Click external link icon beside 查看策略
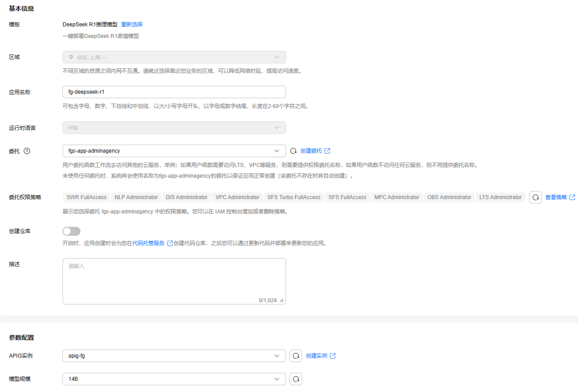The height and width of the screenshot is (392, 578). click(572, 197)
